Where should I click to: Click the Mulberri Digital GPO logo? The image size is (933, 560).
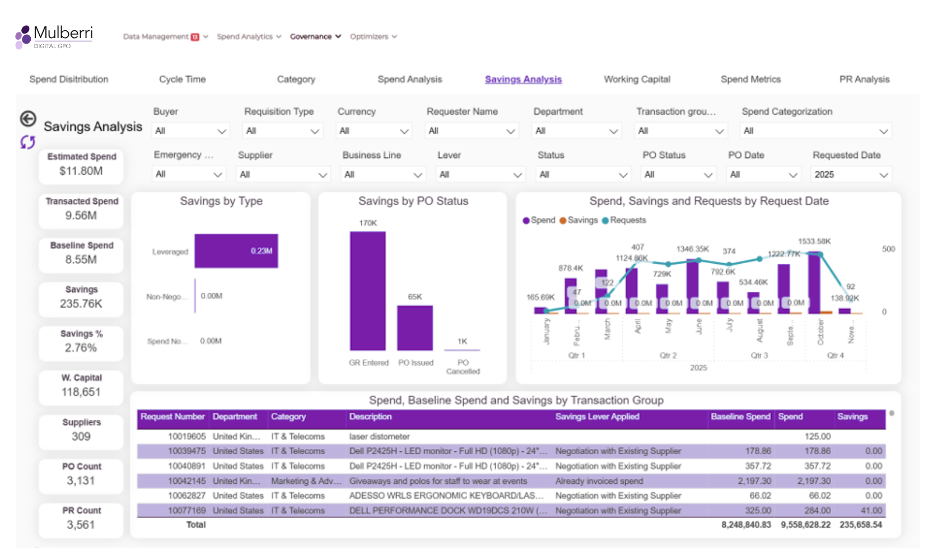[x=53, y=36]
